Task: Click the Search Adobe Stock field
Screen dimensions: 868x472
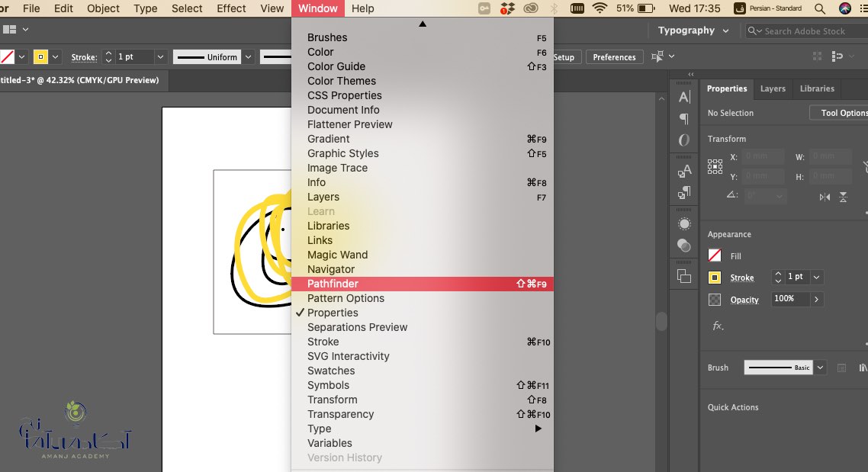Action: (806, 31)
